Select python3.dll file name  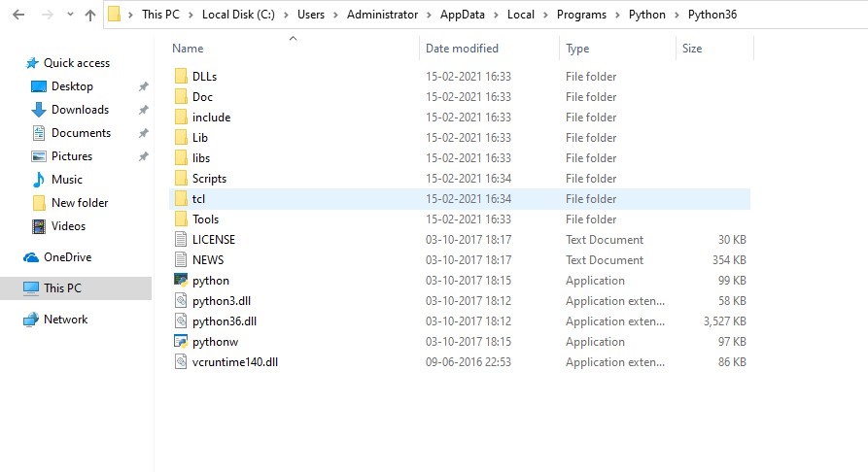tap(222, 301)
